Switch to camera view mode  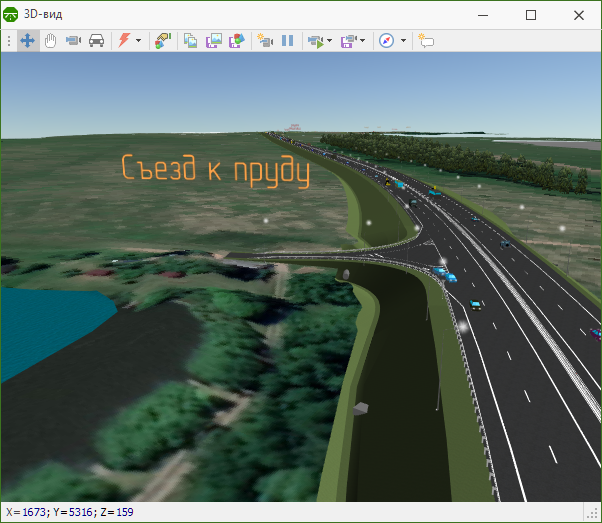(73, 41)
